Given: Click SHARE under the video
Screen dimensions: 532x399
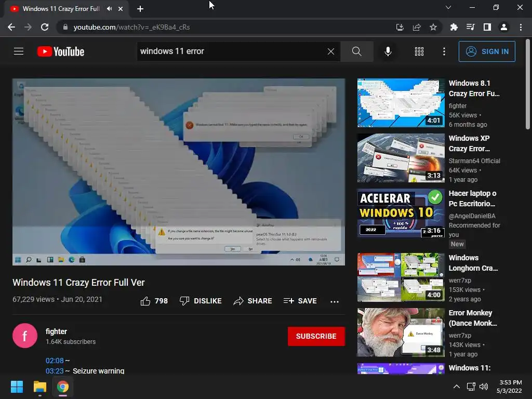Looking at the screenshot, I should tap(253, 301).
